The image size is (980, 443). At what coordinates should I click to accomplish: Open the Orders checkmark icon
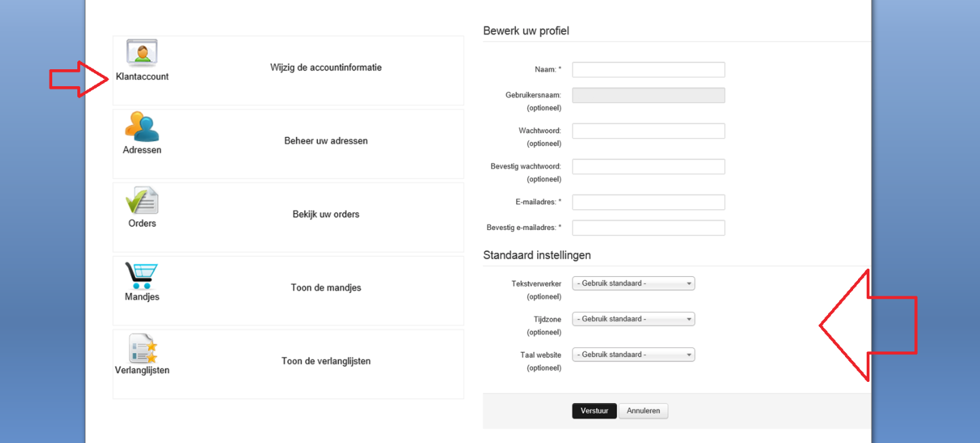point(142,200)
